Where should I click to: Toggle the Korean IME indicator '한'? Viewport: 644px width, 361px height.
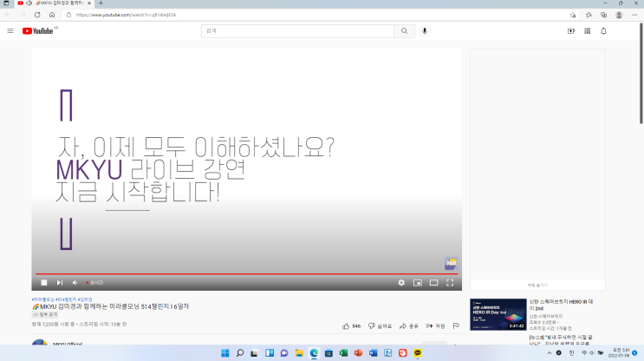571,353
